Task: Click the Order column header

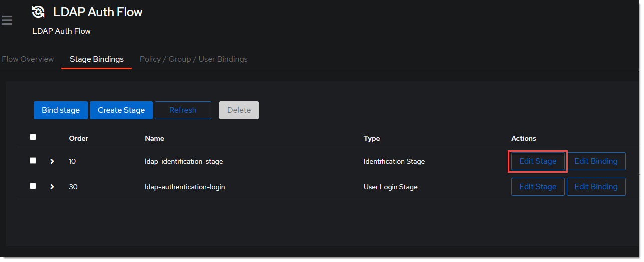Action: (79, 138)
